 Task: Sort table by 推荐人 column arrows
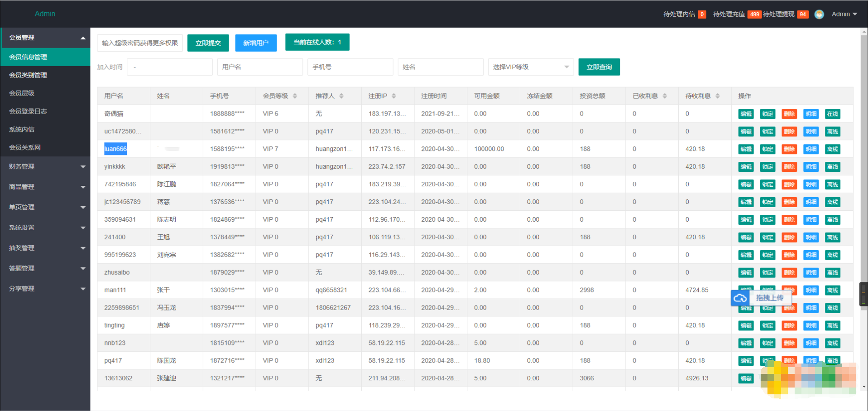341,96
